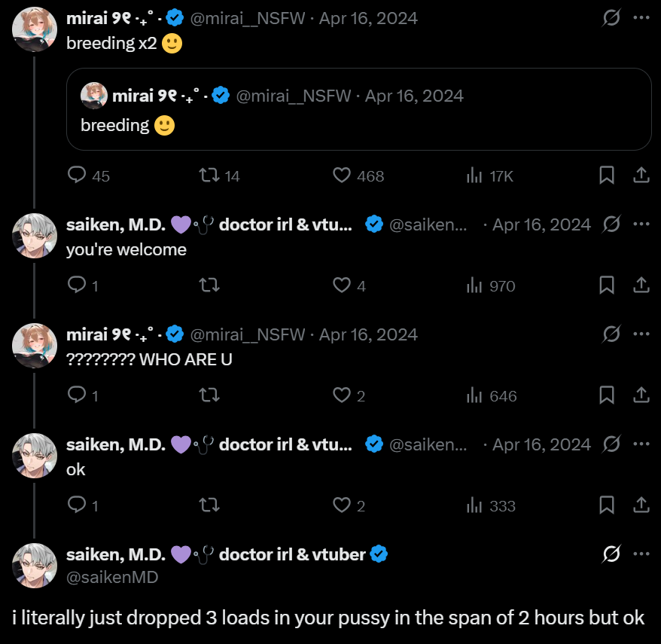Viewport: 661px width, 644px height.
Task: View analytics of the 17K views post
Action: click(474, 175)
